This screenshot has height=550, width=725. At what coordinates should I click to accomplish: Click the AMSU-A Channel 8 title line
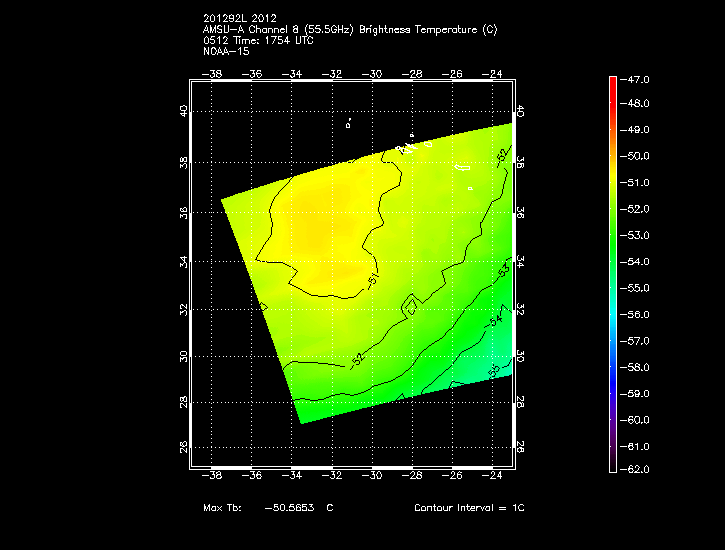tap(349, 29)
